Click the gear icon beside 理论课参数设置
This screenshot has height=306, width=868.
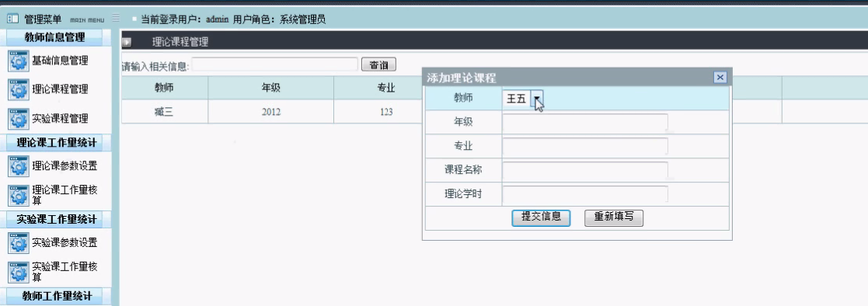(x=19, y=166)
